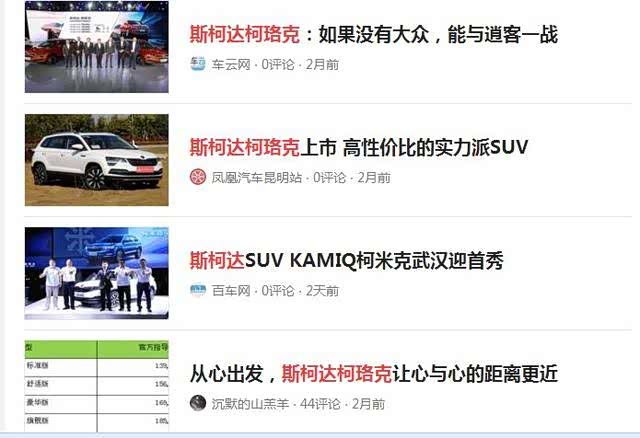This screenshot has width=640, height=438.
Task: Open article 从心出发 斯柯达柯珞克让心与心的距离更近
Action: coord(373,374)
